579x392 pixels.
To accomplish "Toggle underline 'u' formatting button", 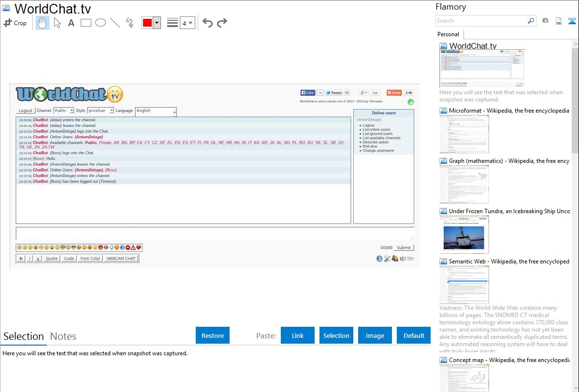I will 38,258.
